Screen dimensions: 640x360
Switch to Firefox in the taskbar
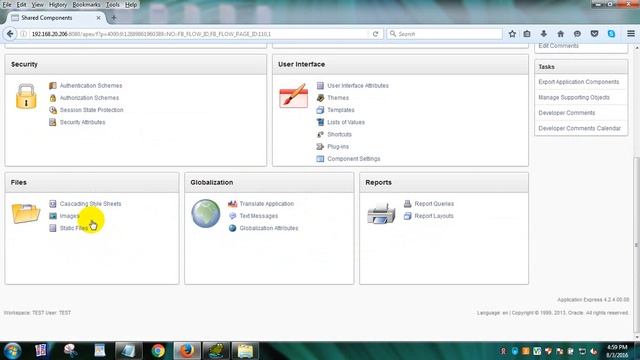tap(187, 351)
